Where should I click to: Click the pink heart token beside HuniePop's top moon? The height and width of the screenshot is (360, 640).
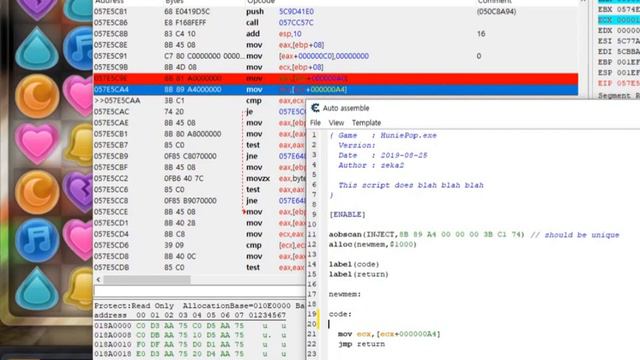tap(79, 96)
